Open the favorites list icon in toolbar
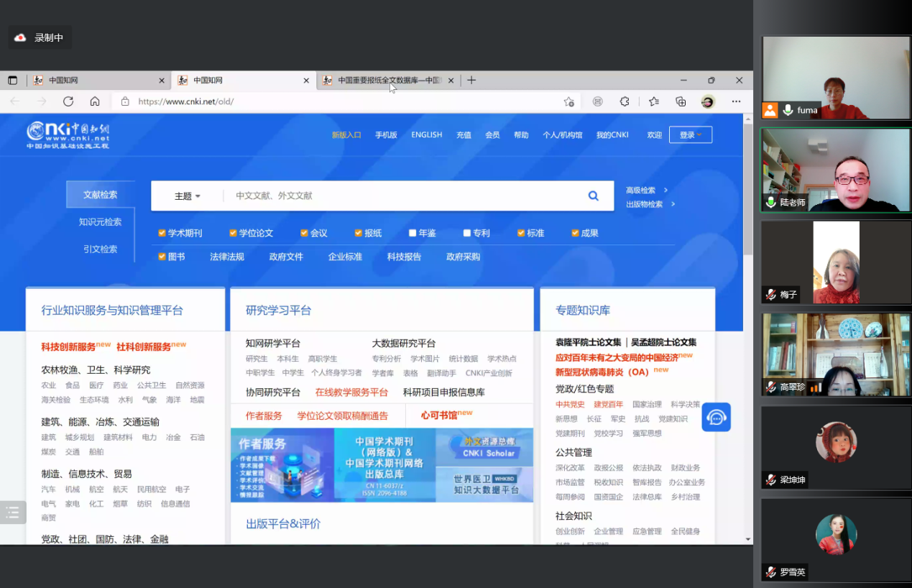The width and height of the screenshot is (912, 588). point(653,101)
